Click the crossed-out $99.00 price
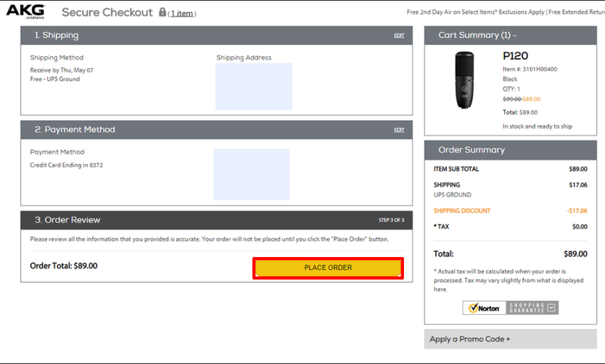605x364 pixels. point(512,99)
